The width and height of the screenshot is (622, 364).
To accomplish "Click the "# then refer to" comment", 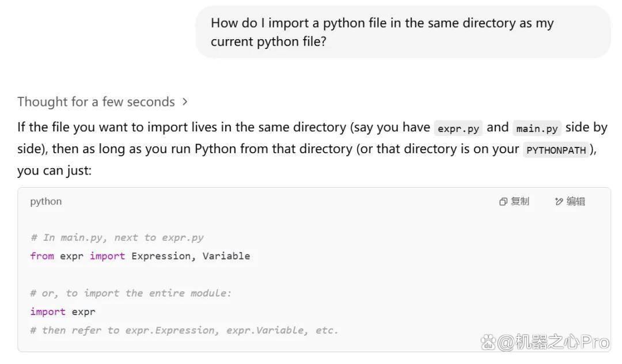I will pyautogui.click(x=184, y=330).
